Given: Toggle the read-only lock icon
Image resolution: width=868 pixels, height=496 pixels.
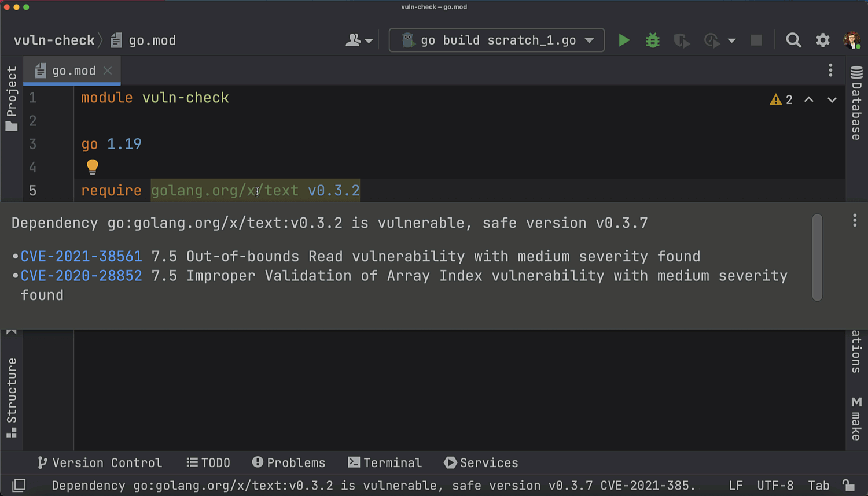Looking at the screenshot, I should click(x=848, y=486).
